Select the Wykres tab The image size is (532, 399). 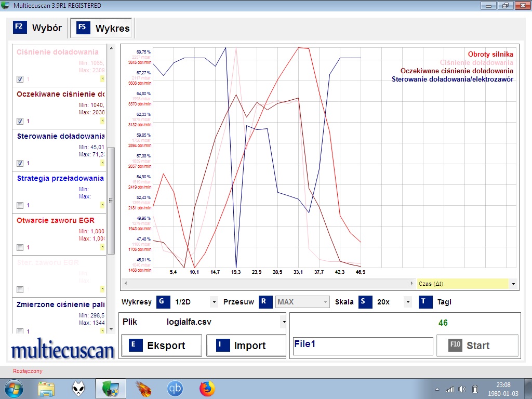pyautogui.click(x=103, y=28)
